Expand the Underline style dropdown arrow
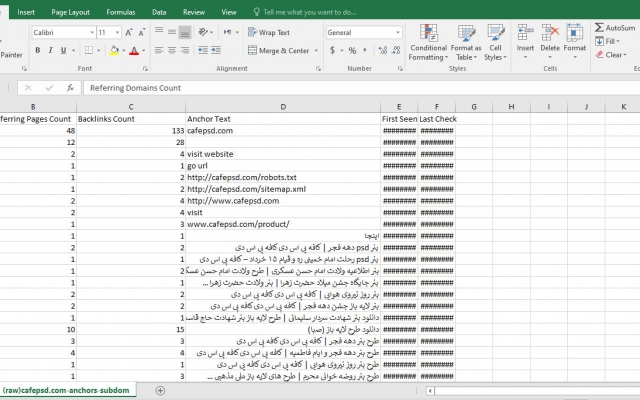 pos(73,50)
